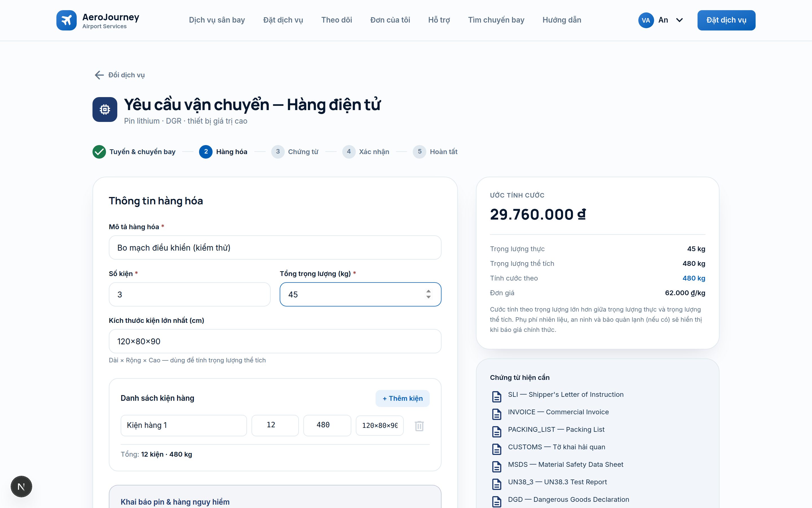812x508 pixels.
Task: Click the 29.760.000 ₫ estimated fare
Action: pyautogui.click(x=538, y=214)
